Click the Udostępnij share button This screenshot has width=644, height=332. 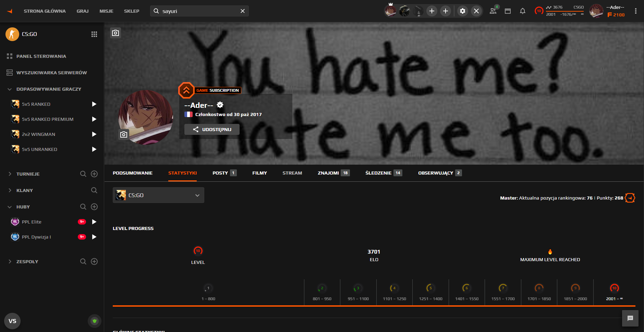point(212,129)
